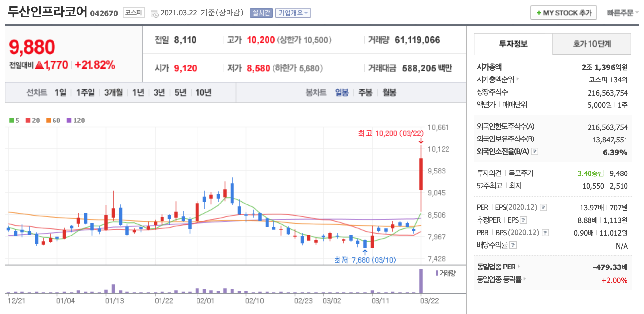Click the 최저 7,680 (03/10) chart marker
The image size is (644, 314).
[365, 260]
